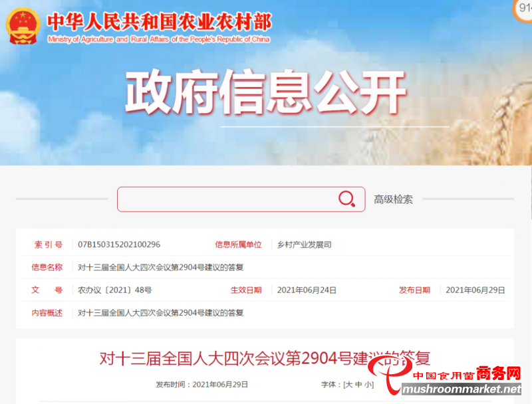
Task: Click the 信息名称 row value text
Action: point(160,267)
